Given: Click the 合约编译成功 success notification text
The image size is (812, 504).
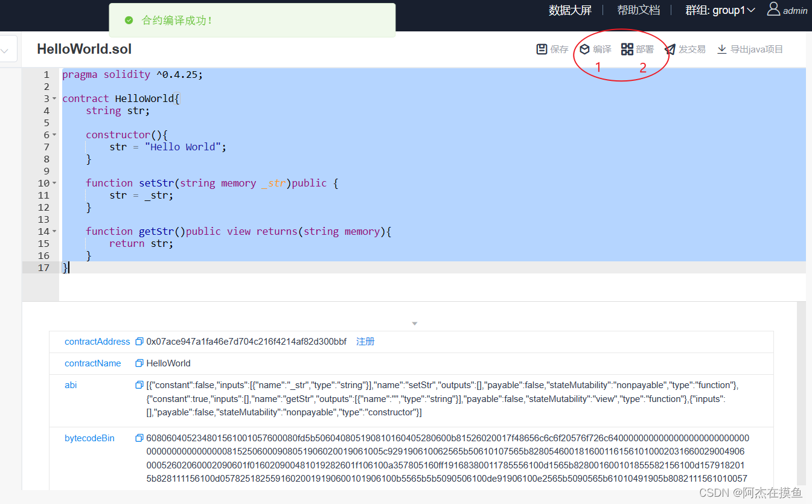Looking at the screenshot, I should pyautogui.click(x=177, y=21).
